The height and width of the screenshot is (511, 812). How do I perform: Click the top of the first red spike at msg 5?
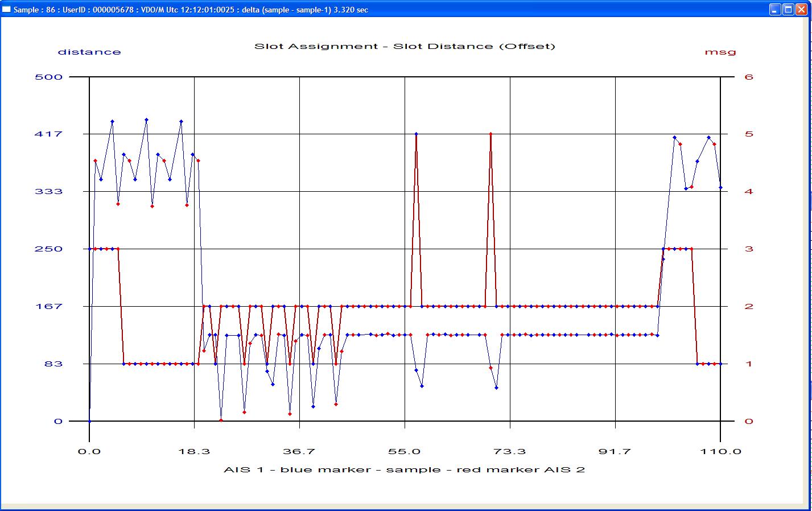pyautogui.click(x=417, y=134)
